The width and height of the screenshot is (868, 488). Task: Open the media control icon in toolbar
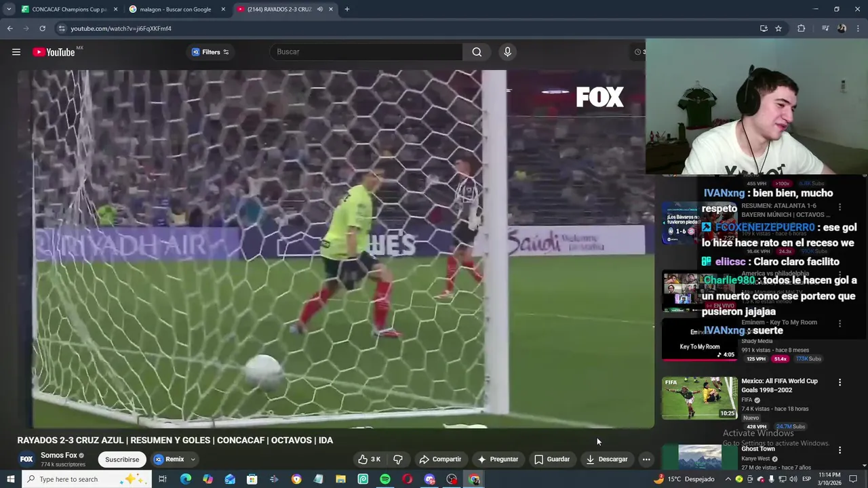coord(825,28)
